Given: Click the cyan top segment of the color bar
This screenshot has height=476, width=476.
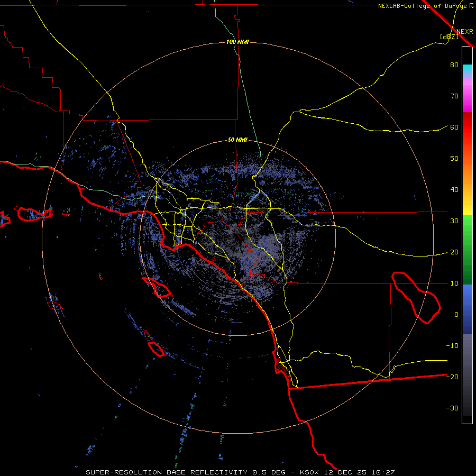Looking at the screenshot, I should point(467,70).
